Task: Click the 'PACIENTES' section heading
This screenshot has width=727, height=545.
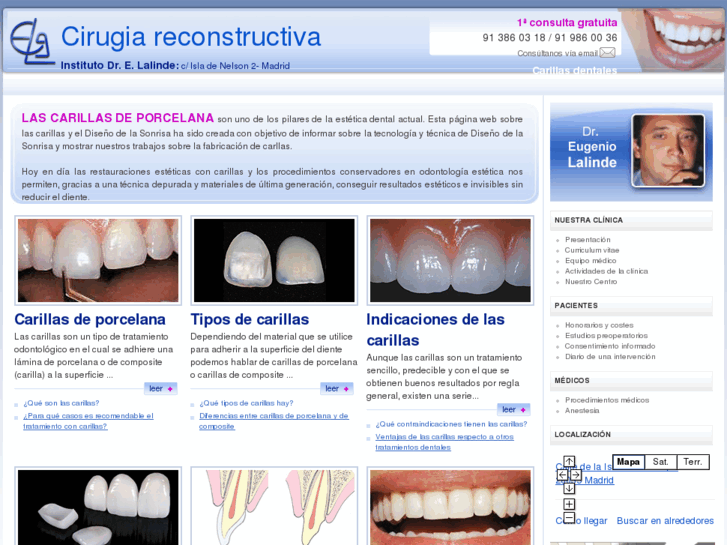Action: [x=576, y=305]
